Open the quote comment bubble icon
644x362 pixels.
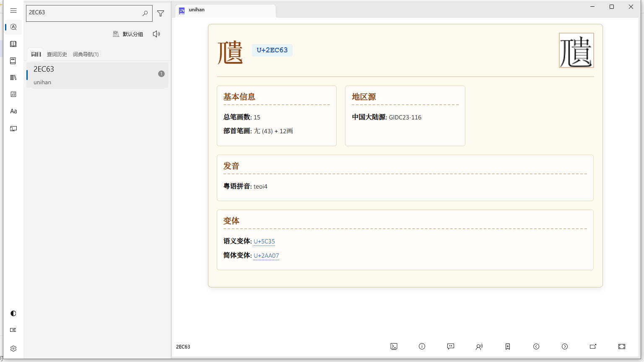[451, 346]
